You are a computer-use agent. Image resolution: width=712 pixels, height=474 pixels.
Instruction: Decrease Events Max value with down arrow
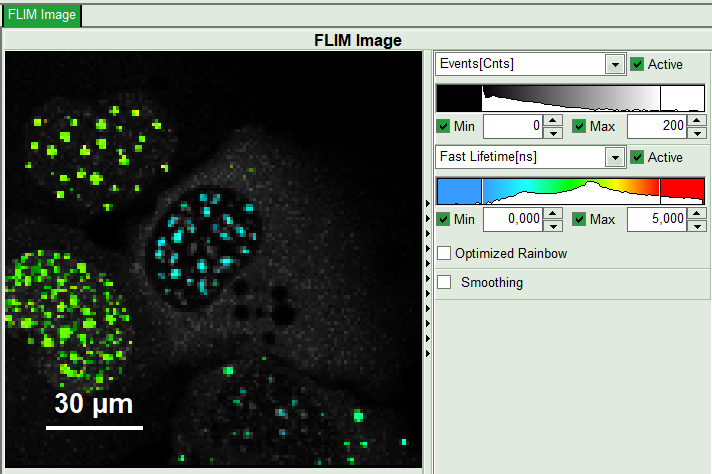(697, 132)
